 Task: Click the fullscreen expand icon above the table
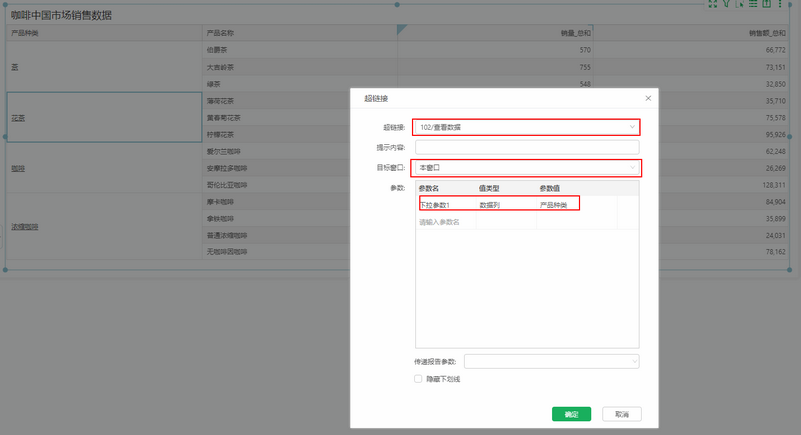click(713, 3)
